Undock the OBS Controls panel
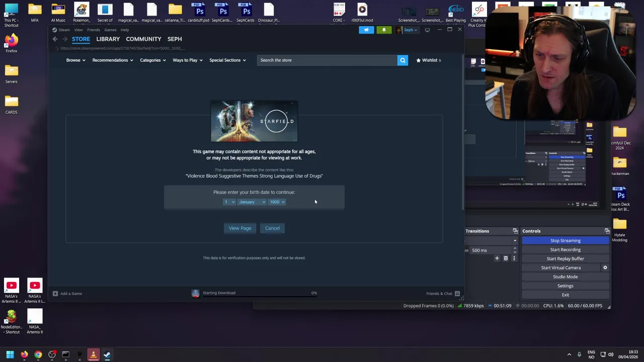Viewport: 644px width, 362px height. [x=607, y=231]
